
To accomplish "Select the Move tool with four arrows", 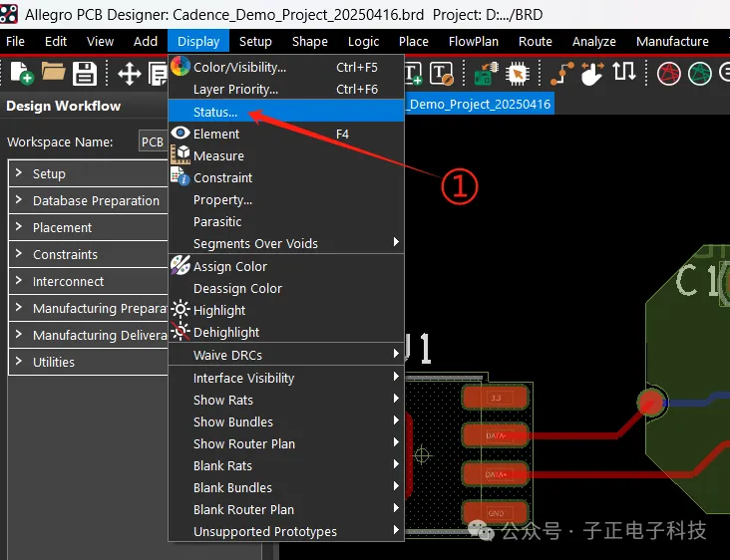I will [129, 74].
